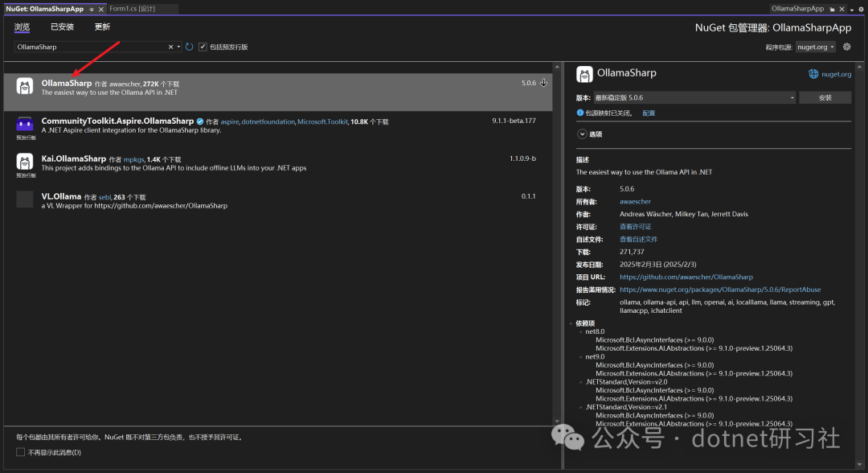This screenshot has height=473, width=868.
Task: Clear the OllamaSharp search text
Action: 170,47
